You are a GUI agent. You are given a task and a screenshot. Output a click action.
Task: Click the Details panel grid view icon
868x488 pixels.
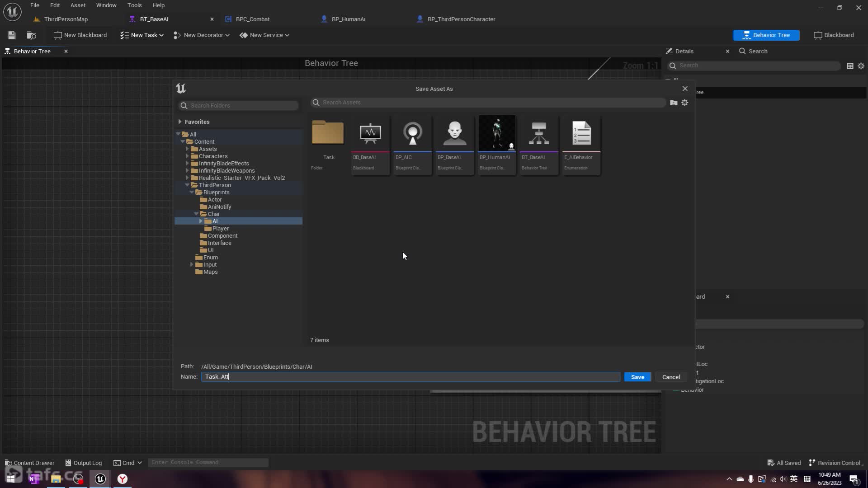[x=850, y=66]
